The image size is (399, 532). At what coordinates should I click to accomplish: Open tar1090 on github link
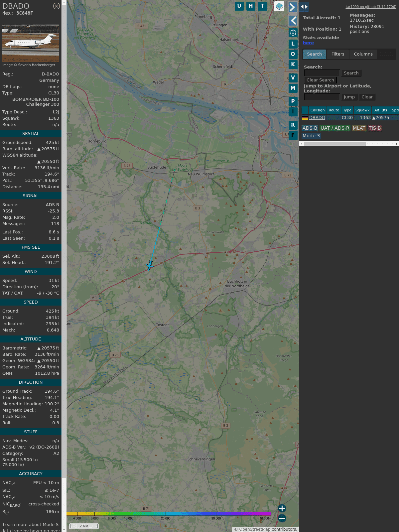point(371,7)
